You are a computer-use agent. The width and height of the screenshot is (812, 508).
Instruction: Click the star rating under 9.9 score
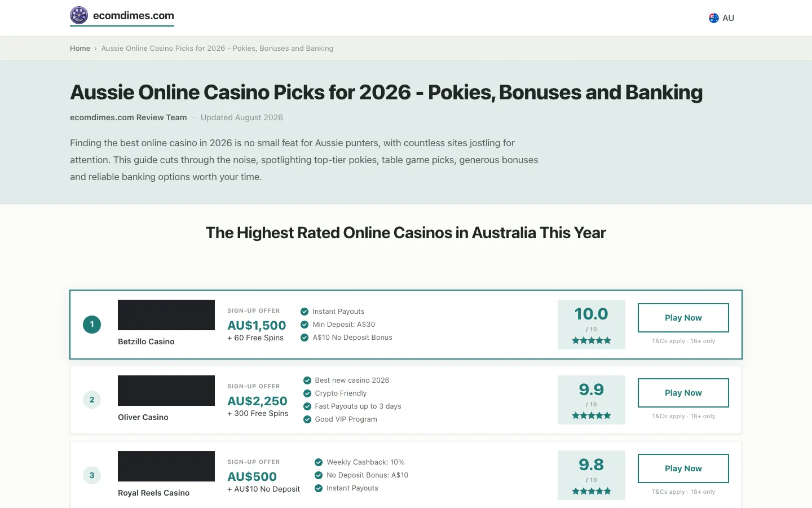point(592,415)
